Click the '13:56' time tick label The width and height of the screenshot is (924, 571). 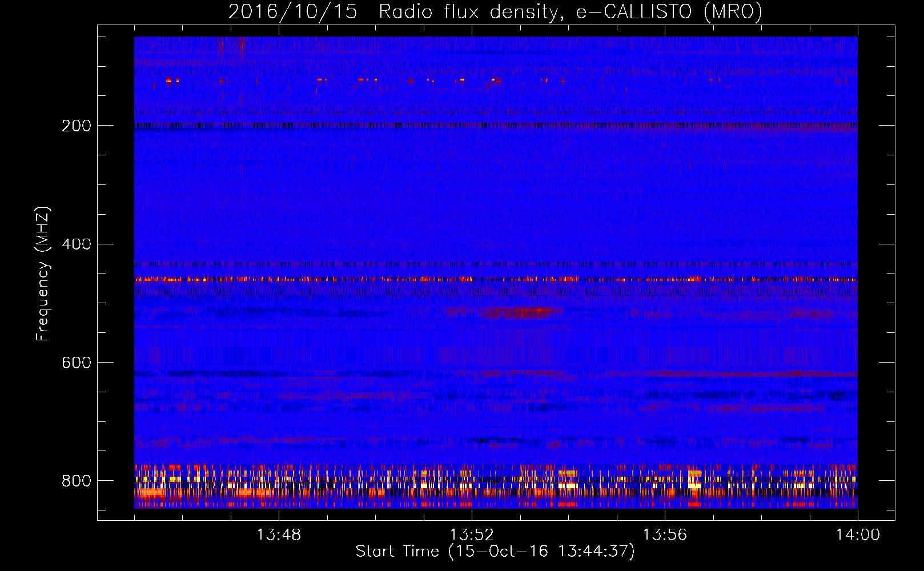tap(665, 535)
